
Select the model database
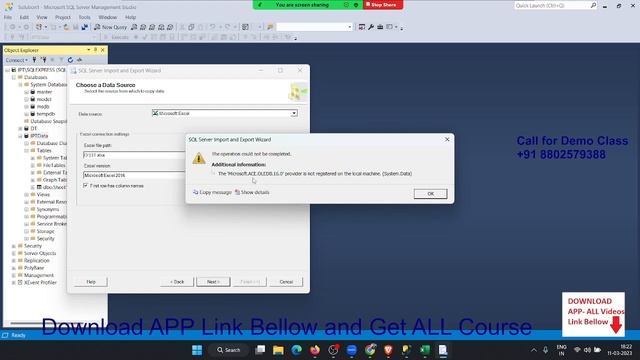[44, 99]
